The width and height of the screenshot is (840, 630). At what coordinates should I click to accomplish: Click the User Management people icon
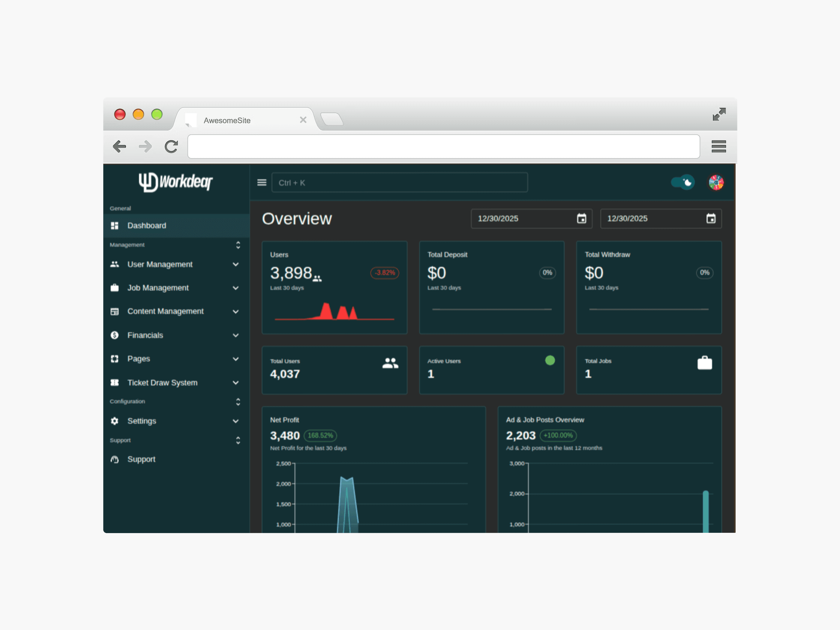click(114, 264)
